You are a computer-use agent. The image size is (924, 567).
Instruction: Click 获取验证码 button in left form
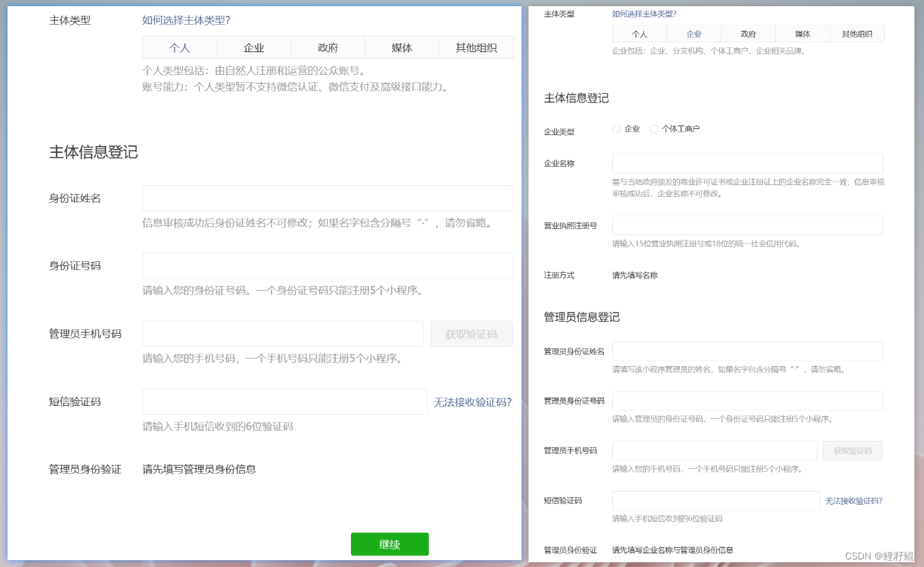472,334
